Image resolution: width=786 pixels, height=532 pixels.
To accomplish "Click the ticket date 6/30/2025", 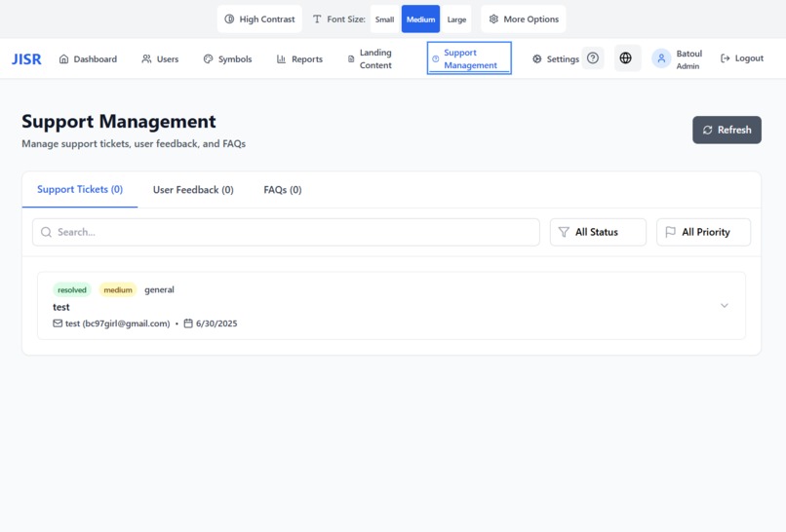I will click(216, 323).
